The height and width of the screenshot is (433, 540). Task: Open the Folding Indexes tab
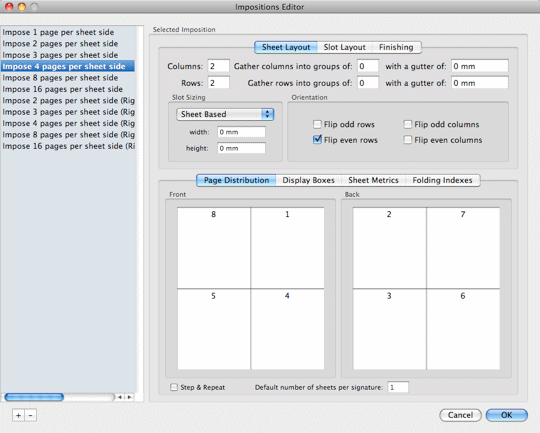(x=443, y=180)
